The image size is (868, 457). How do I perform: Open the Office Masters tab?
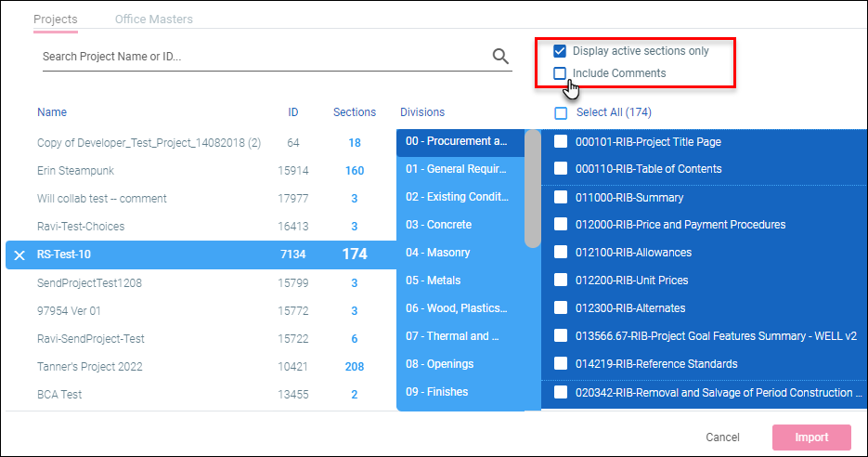154,19
